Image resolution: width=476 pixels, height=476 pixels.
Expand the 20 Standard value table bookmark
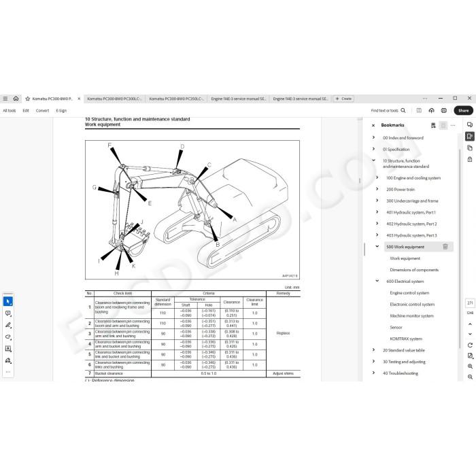tap(374, 350)
